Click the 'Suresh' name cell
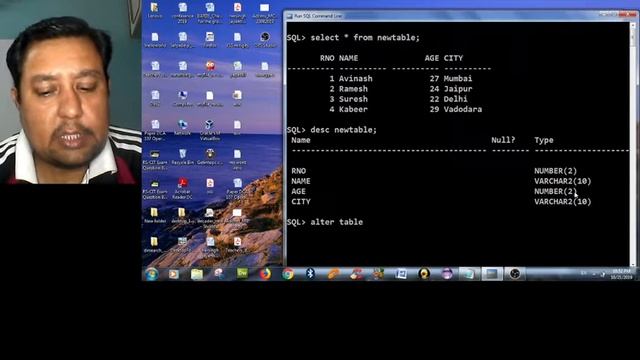 tap(353, 99)
